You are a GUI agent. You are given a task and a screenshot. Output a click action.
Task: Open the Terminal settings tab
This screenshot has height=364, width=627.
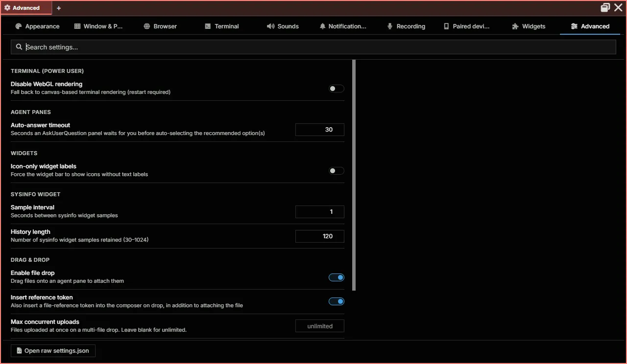tap(222, 26)
